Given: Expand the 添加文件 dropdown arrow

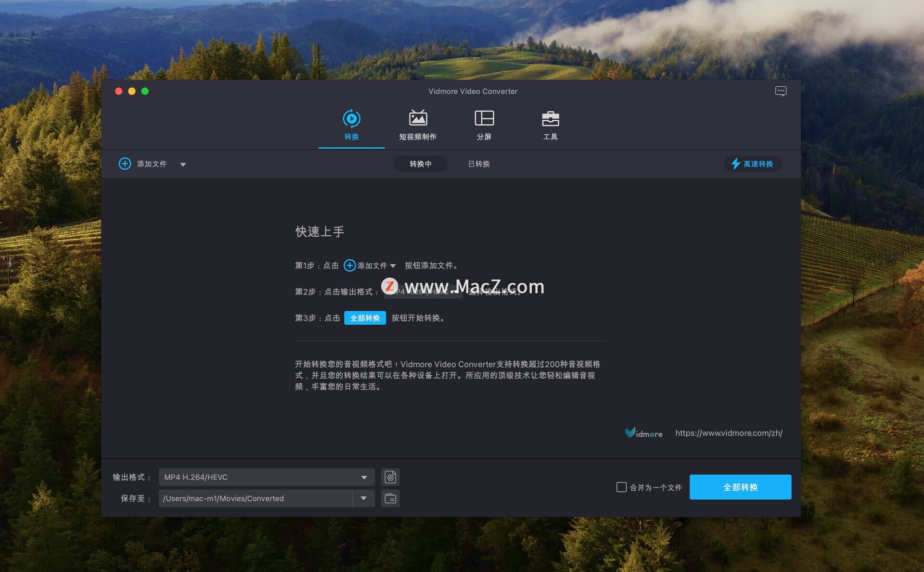Looking at the screenshot, I should [183, 164].
